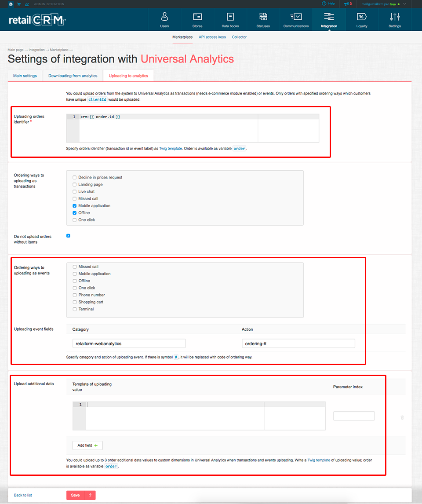Click the Category event field
This screenshot has height=504, width=422.
[x=129, y=343]
